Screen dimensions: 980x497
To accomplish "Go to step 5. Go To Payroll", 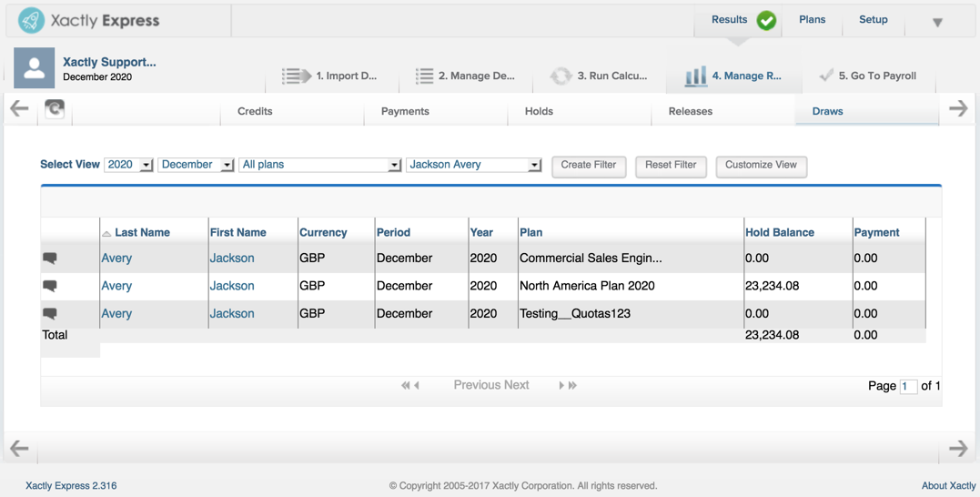I will 877,76.
